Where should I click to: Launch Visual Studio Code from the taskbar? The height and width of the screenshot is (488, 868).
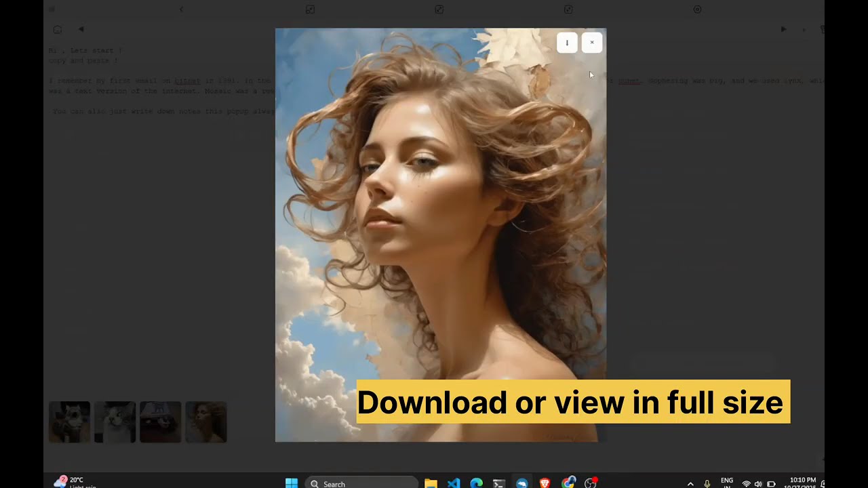click(x=454, y=483)
